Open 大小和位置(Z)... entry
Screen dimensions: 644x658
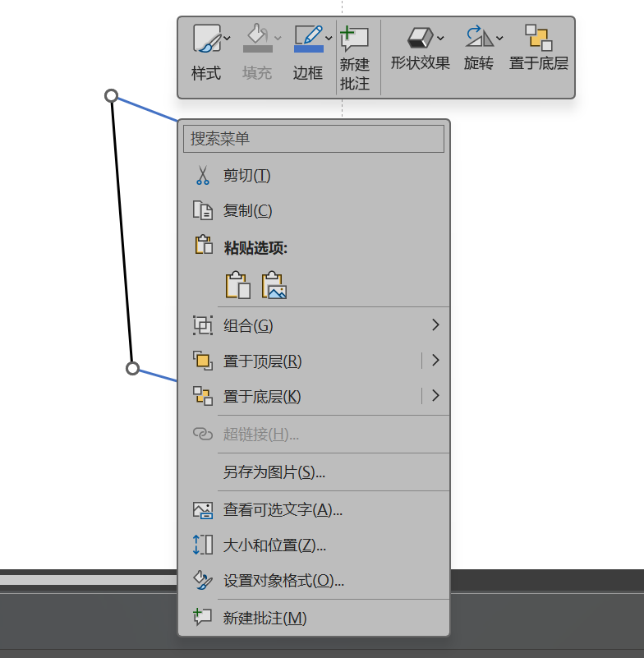314,545
